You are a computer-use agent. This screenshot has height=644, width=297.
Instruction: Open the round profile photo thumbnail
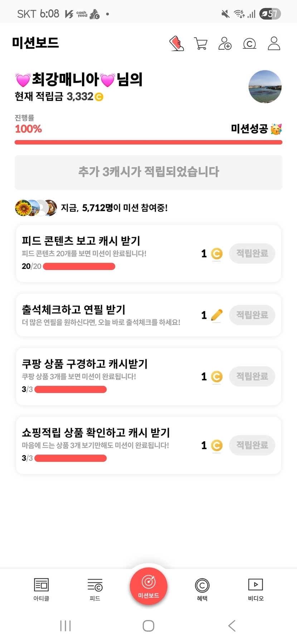(x=265, y=87)
